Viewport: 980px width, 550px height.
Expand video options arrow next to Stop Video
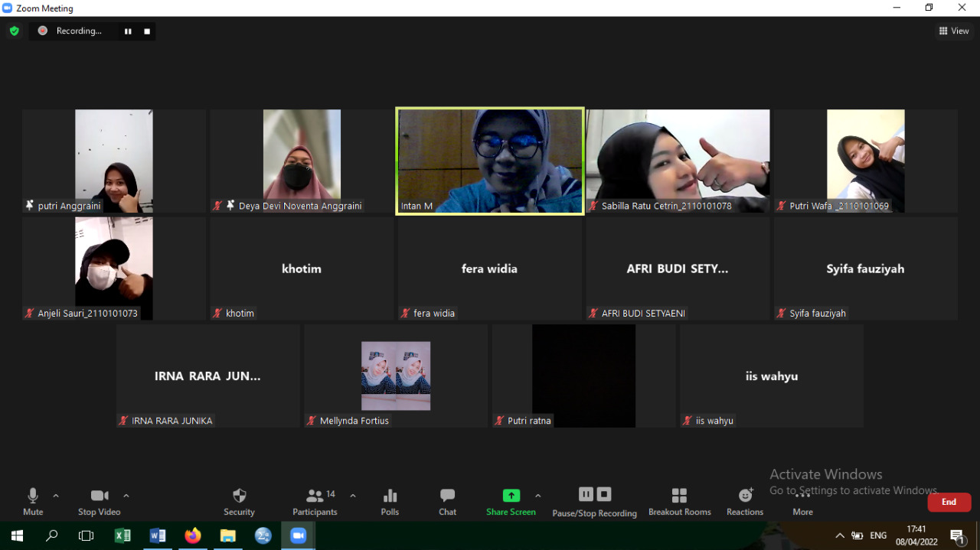[126, 496]
